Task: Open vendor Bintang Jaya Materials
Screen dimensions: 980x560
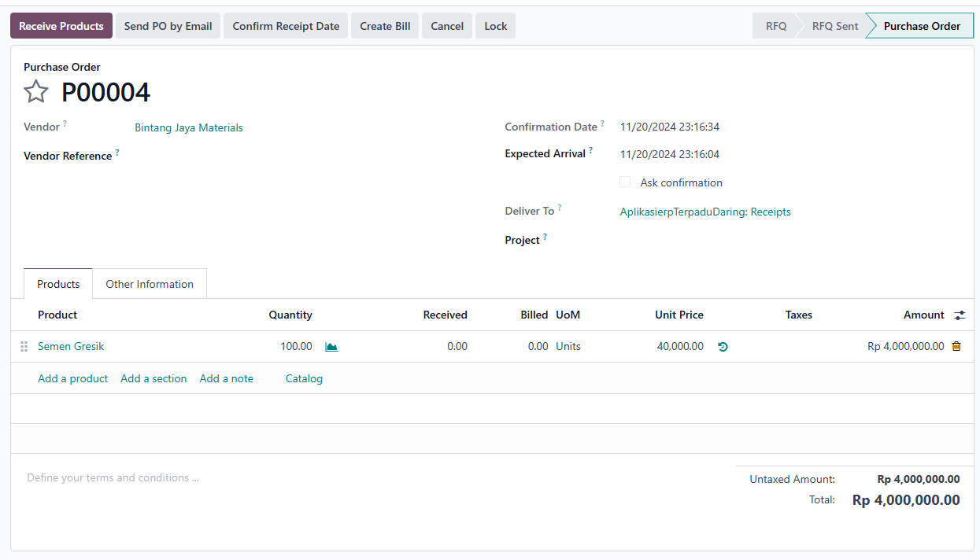Action: 189,127
